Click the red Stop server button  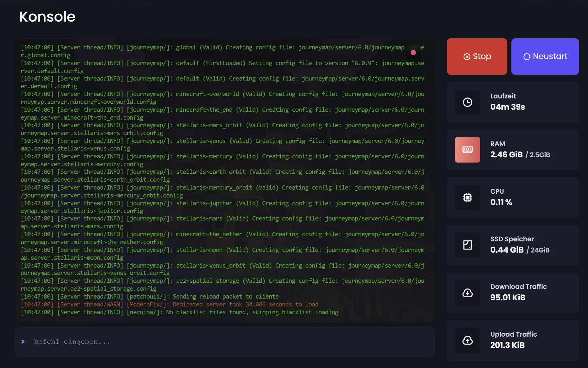click(x=477, y=57)
